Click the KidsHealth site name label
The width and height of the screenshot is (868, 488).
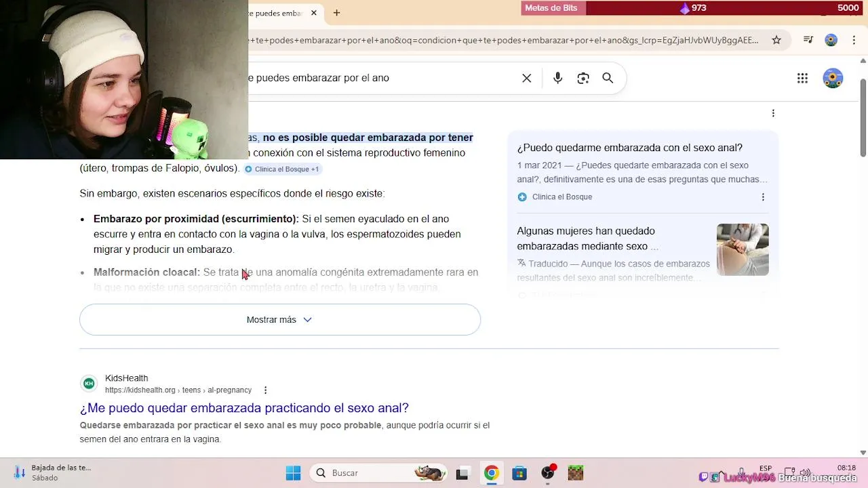pyautogui.click(x=126, y=378)
